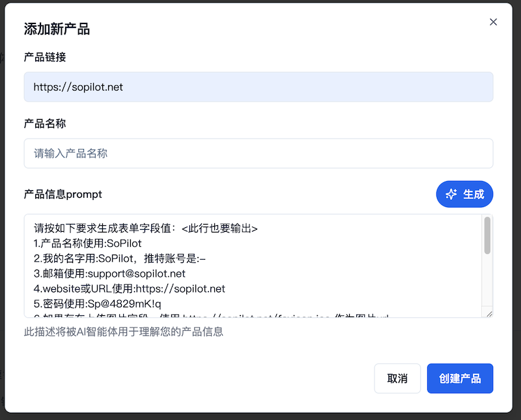
Task: Click the line 2.我的名字用:SoPilot
Action: [x=120, y=258]
